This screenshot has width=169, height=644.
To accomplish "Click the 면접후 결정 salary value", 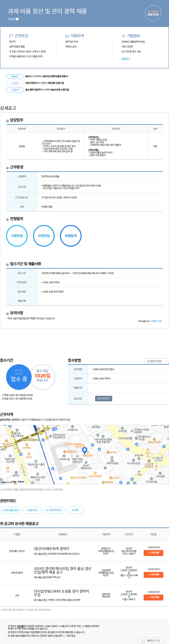I will (47, 207).
